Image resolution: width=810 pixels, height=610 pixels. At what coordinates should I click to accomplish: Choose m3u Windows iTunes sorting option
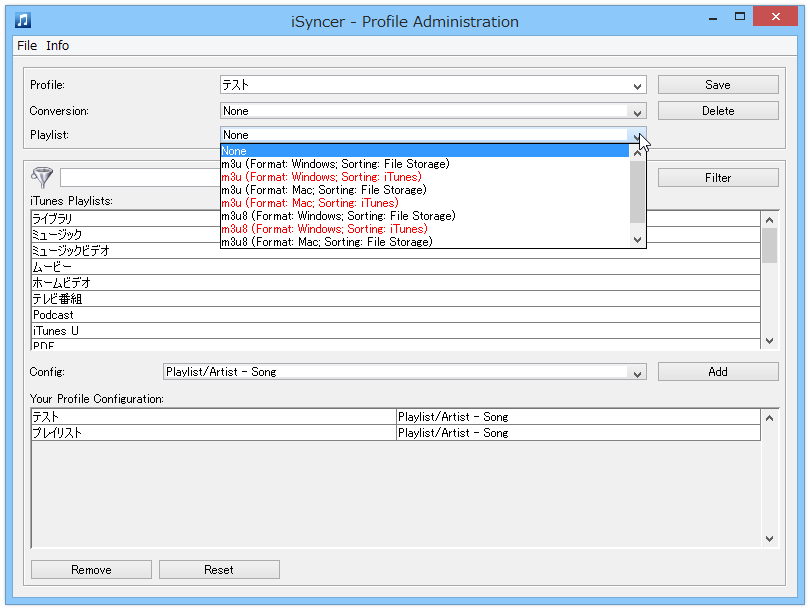pyautogui.click(x=425, y=177)
